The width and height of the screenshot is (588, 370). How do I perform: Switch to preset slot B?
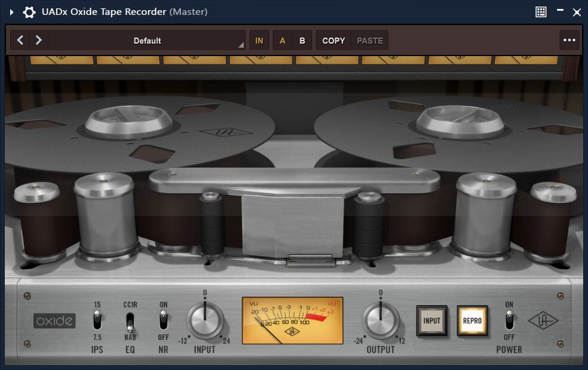point(302,41)
